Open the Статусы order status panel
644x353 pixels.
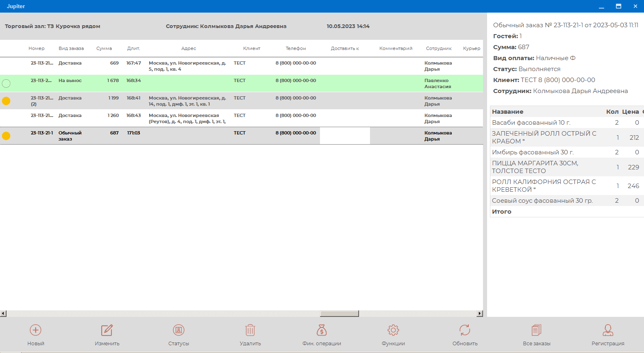click(x=178, y=335)
